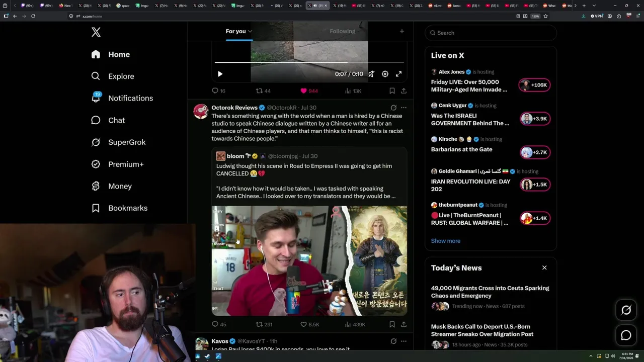Open Grok actions on Kavos post
Screen dimensions: 644x362
click(393, 341)
